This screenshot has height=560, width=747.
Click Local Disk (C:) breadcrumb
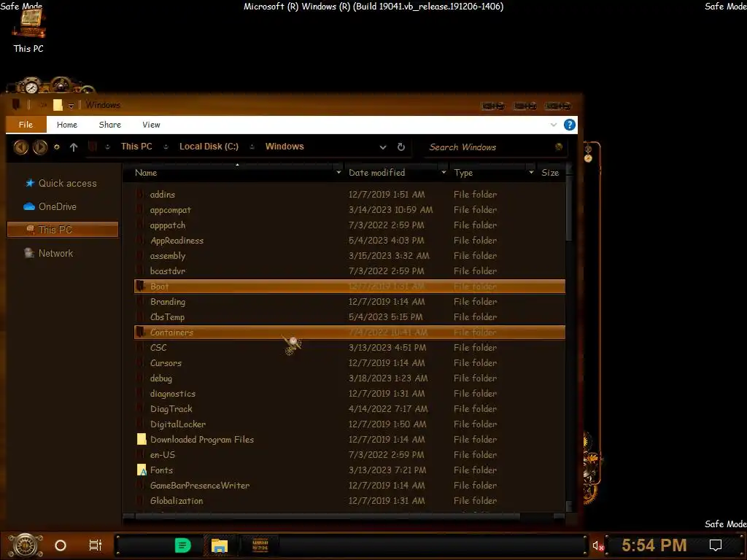(x=209, y=147)
